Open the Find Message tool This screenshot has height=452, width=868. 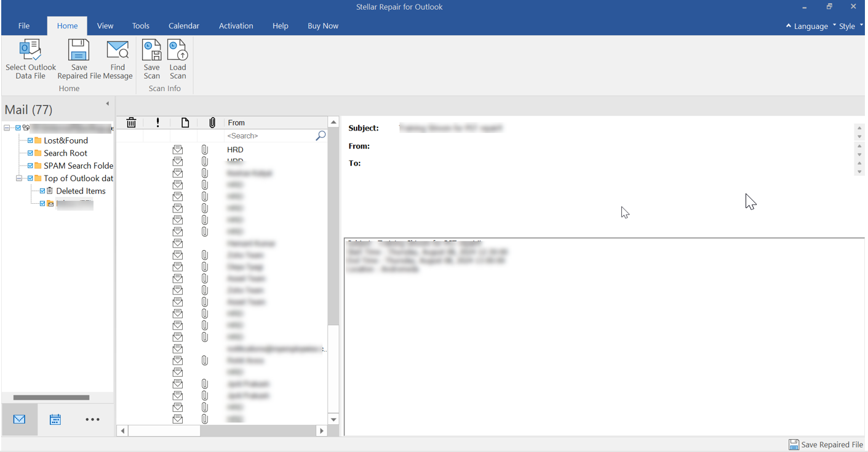coord(117,50)
